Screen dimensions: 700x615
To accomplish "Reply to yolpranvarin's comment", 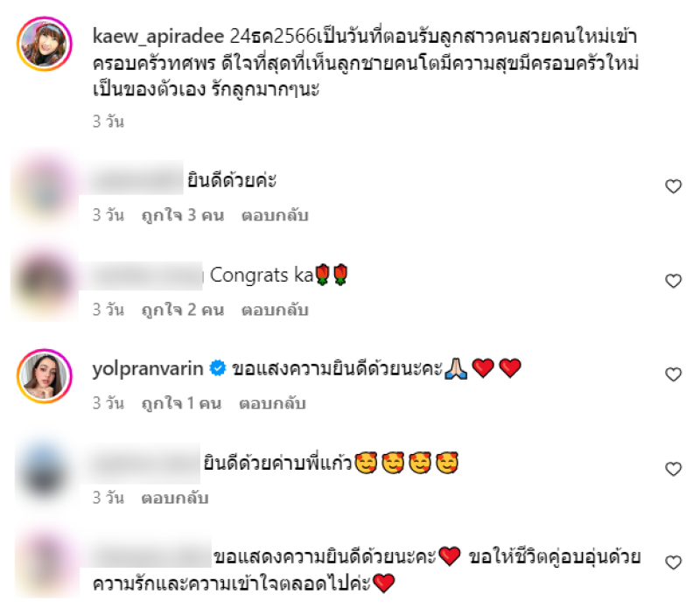I will [x=272, y=403].
